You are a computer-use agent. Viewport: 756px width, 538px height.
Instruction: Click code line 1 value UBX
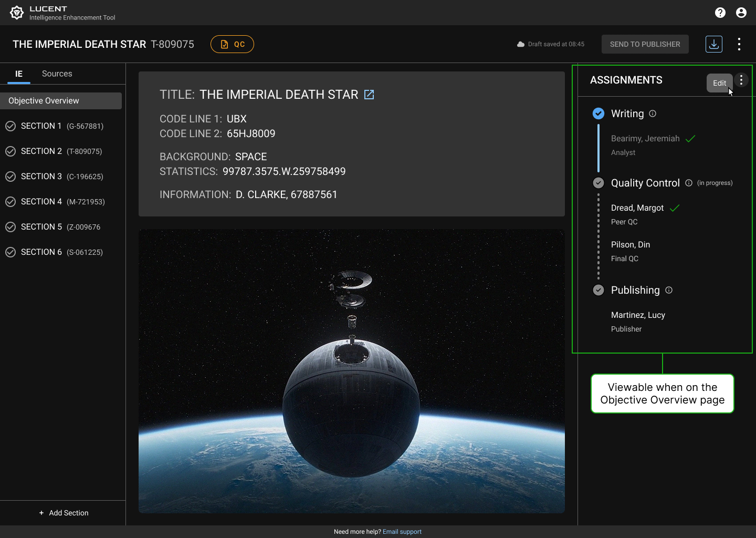237,119
